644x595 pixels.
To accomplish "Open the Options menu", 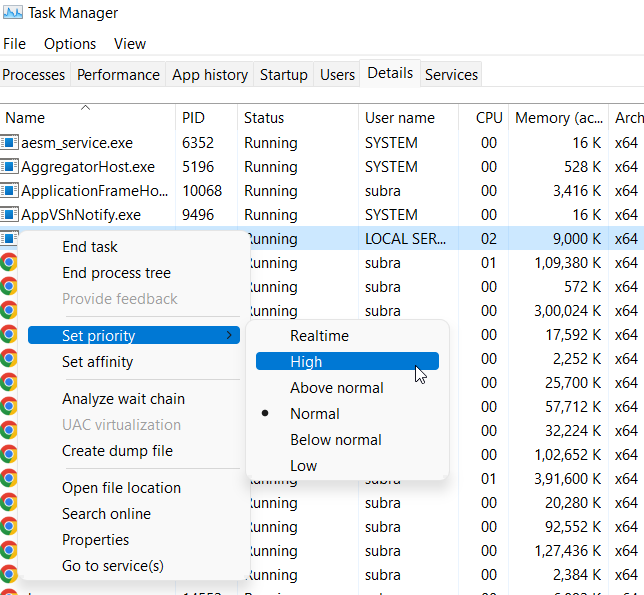I will tap(70, 44).
